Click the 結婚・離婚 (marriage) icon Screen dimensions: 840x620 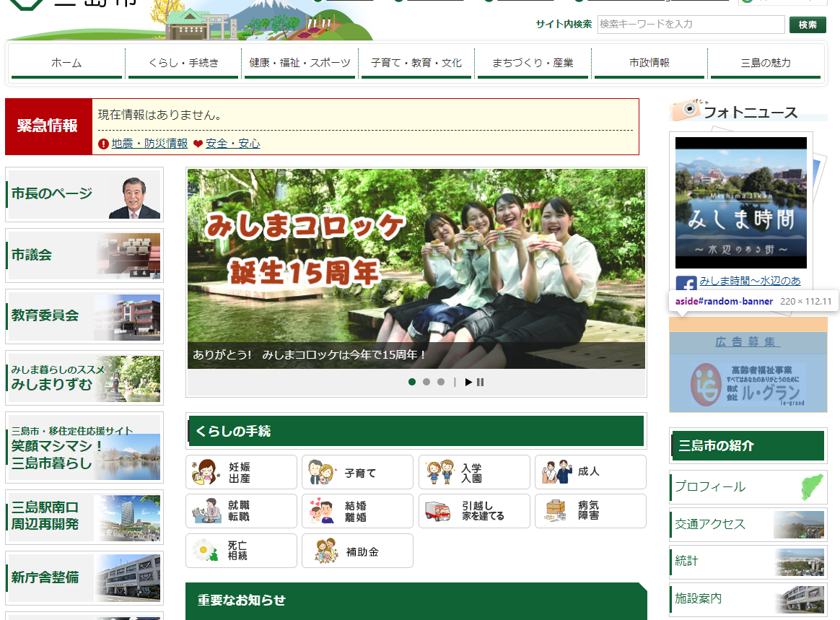point(357,511)
